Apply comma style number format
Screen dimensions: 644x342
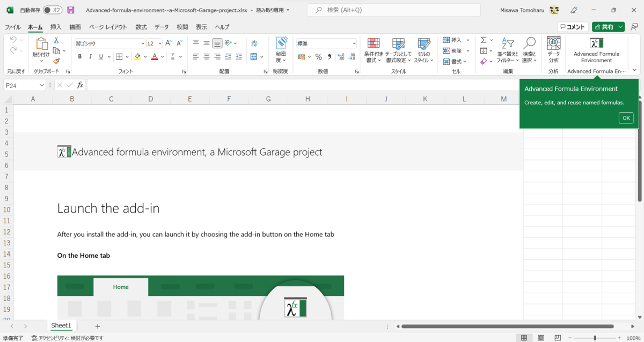(x=330, y=56)
